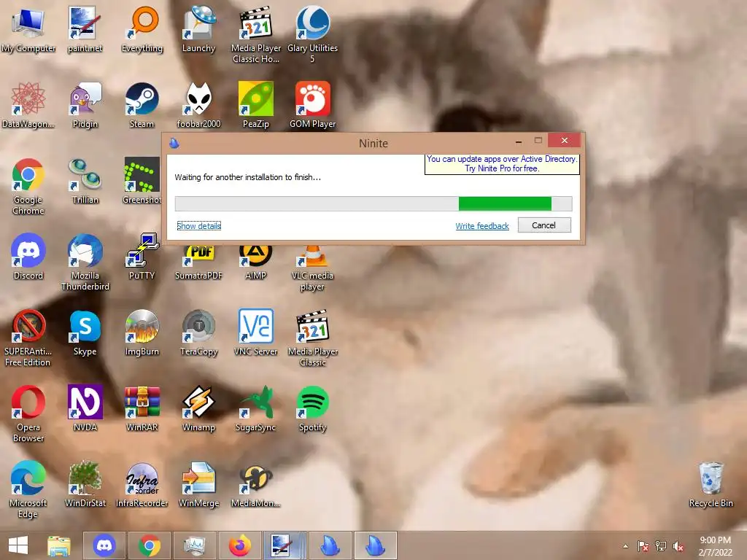Select Media Player Classic Home Cinema icon
Screen dimensions: 747x560
click(256, 34)
